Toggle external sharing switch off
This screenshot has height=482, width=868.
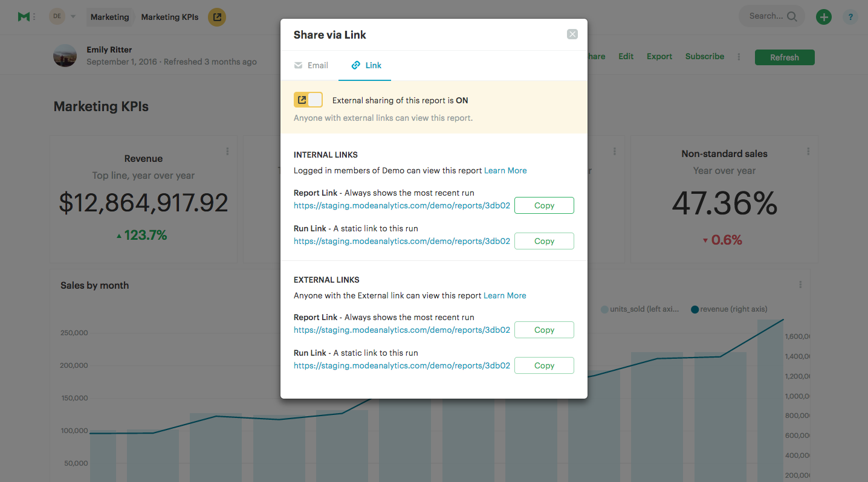pos(308,100)
